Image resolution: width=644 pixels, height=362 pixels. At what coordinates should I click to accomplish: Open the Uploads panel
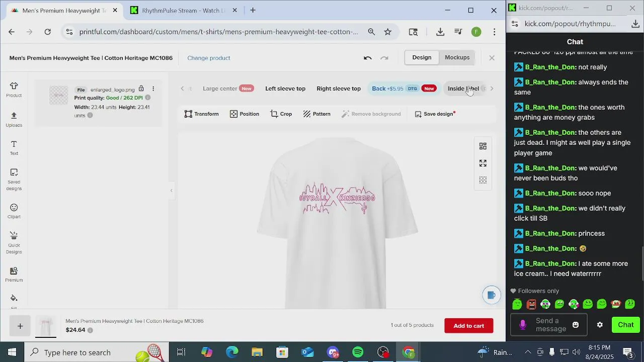pyautogui.click(x=14, y=119)
